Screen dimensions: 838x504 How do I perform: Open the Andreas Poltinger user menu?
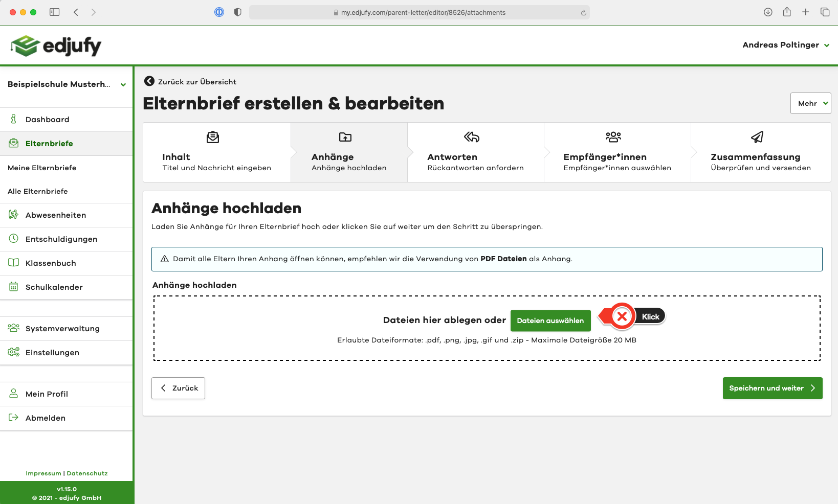click(785, 45)
